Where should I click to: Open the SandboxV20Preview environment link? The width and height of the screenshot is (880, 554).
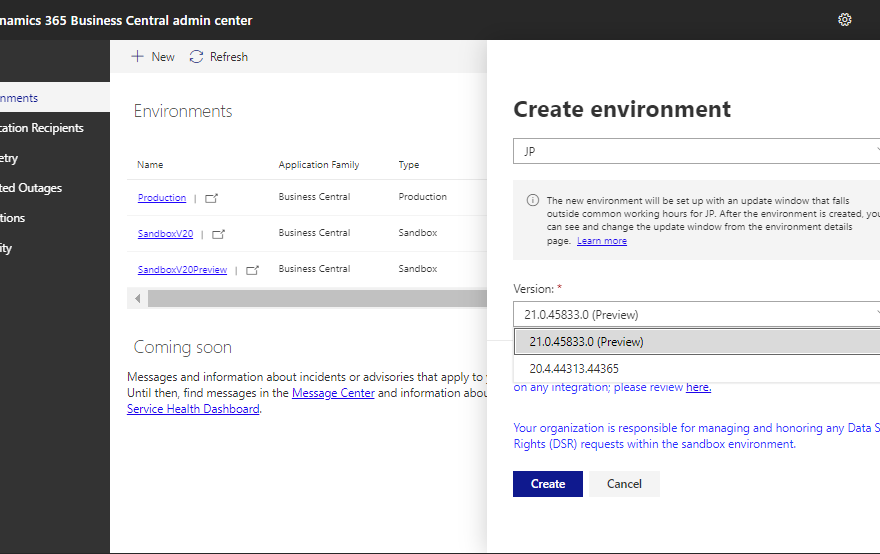(x=182, y=269)
